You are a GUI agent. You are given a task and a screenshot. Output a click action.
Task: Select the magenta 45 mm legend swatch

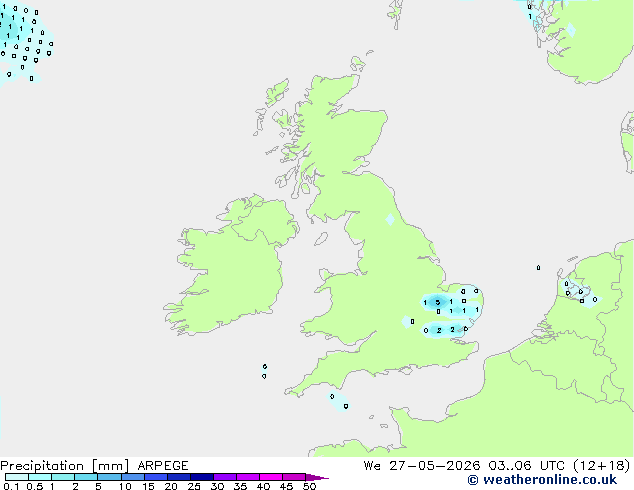point(294,477)
